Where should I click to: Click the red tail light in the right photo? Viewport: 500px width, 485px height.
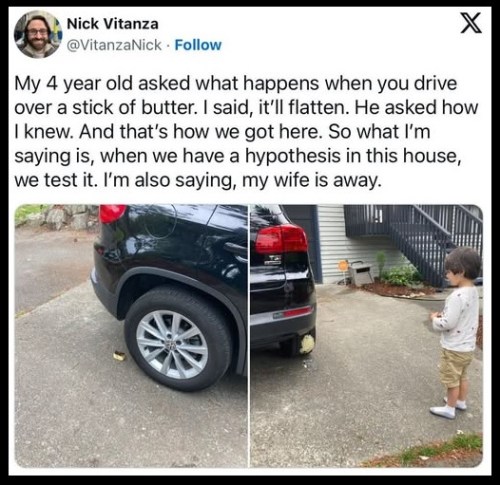281,239
